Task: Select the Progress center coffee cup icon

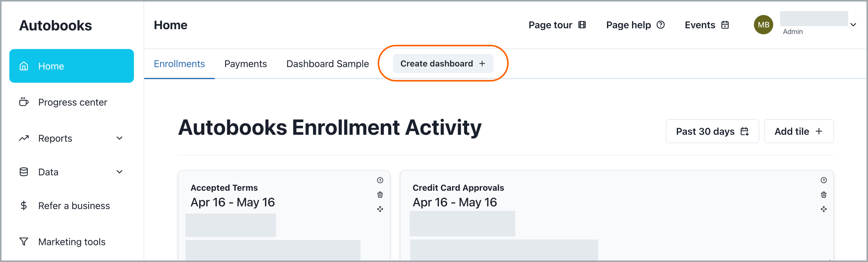Action: pos(23,102)
